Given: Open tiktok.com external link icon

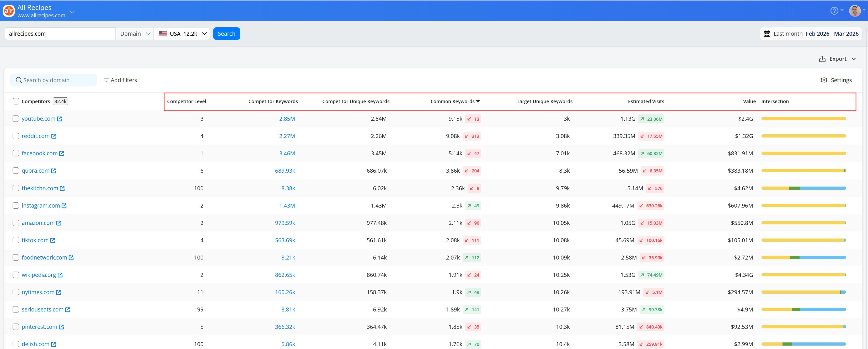Looking at the screenshot, I should click(x=53, y=240).
